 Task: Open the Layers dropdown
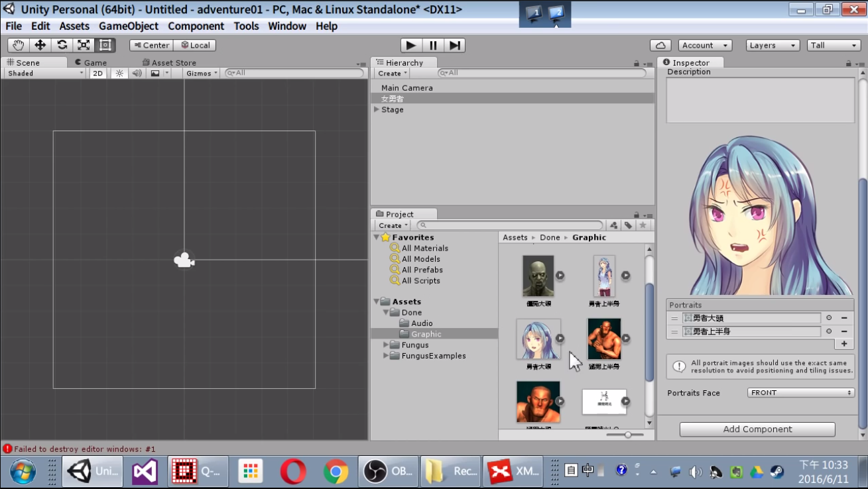(x=773, y=45)
